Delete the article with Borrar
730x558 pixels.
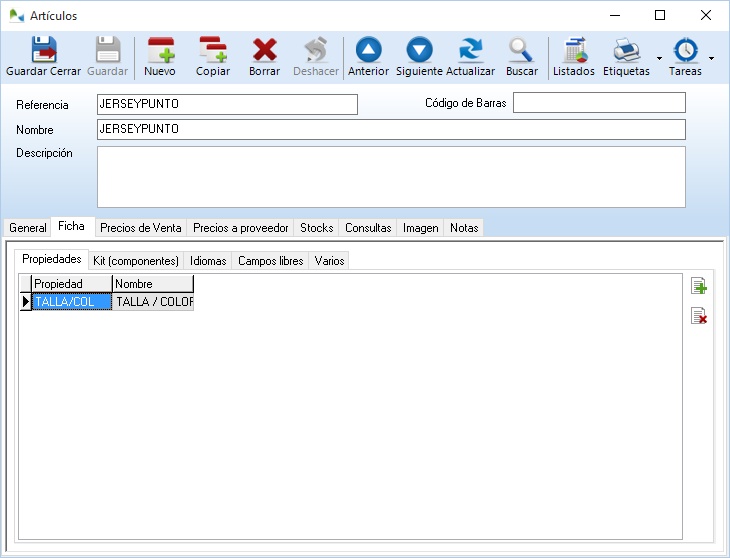click(x=265, y=51)
